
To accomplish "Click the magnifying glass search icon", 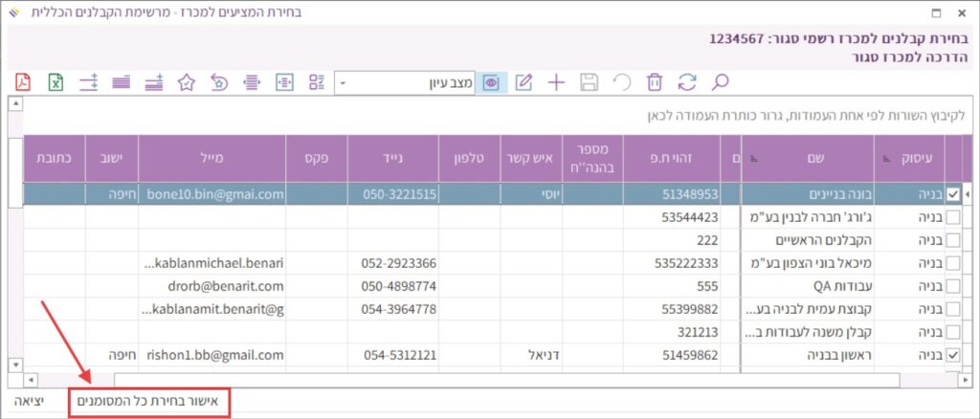I will [x=721, y=82].
